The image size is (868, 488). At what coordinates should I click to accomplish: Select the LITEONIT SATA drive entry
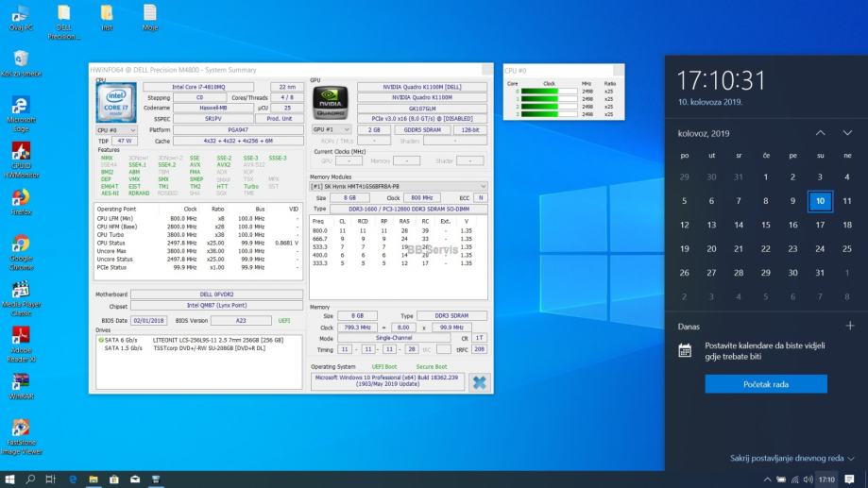click(189, 339)
